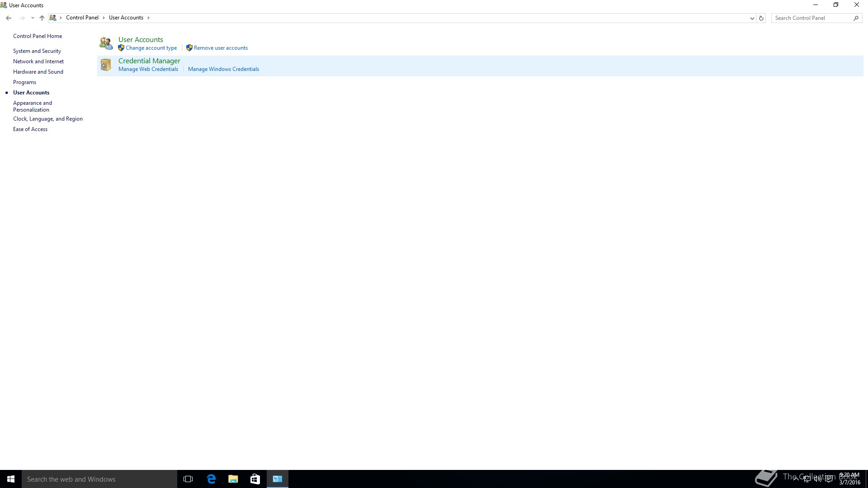Click the User Accounts people icon
868x488 pixels.
[x=106, y=43]
